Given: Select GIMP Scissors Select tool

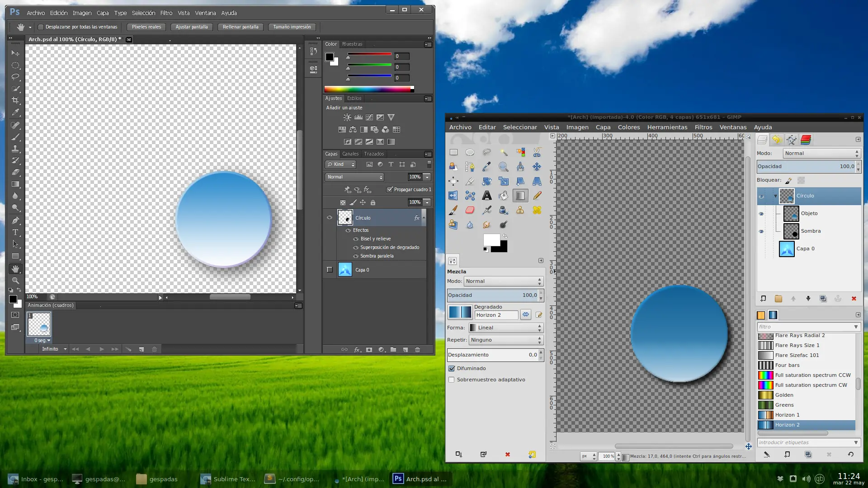Looking at the screenshot, I should 537,152.
